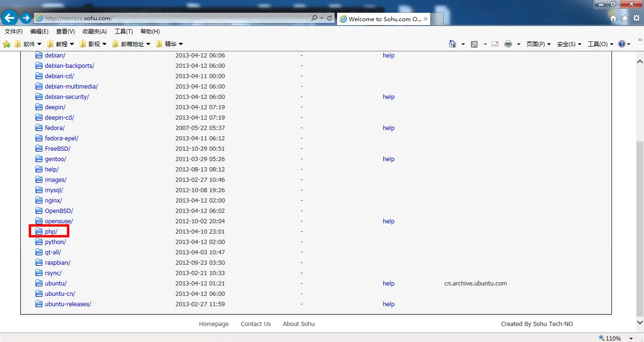Open the debian-multimedia/ directory link
Screen dimensions: 644x342
[71, 86]
